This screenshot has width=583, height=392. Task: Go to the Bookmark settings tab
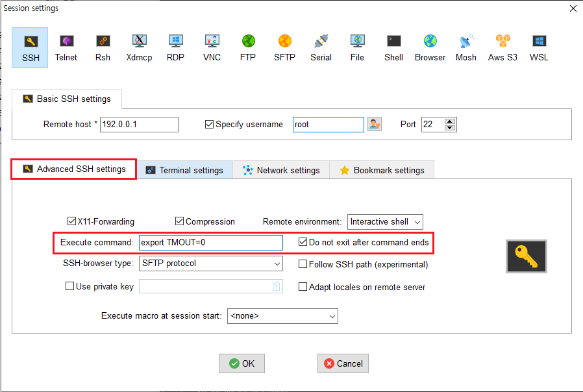point(382,170)
